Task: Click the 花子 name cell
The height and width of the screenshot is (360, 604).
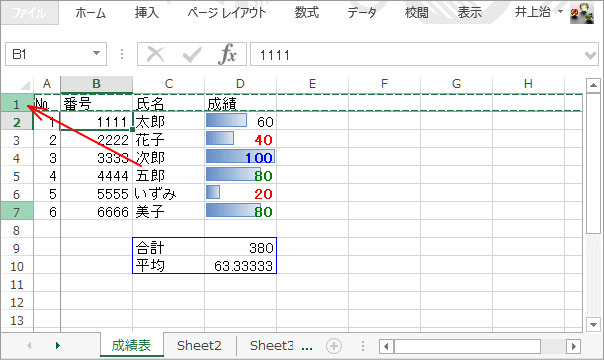Action: 169,140
